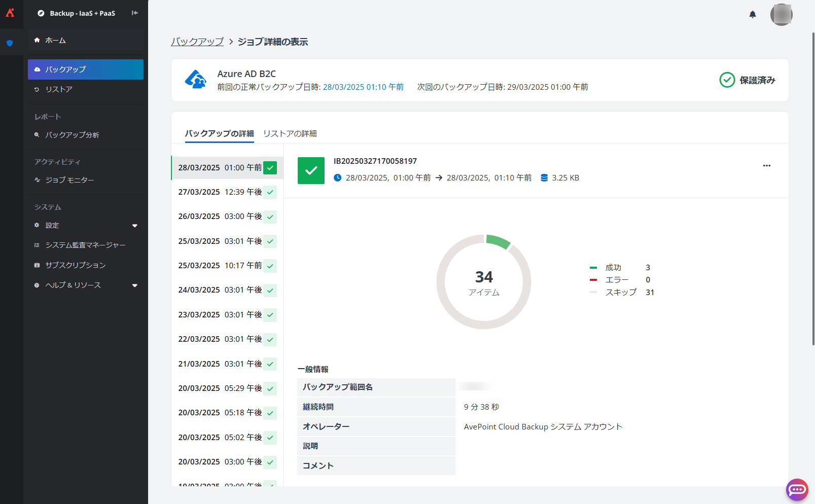Click the database size icon near 3.25 KB

[544, 178]
